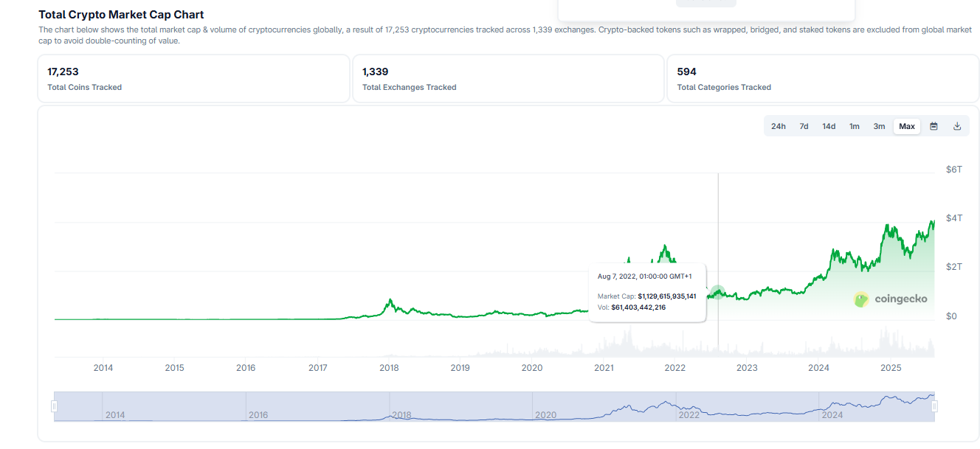This screenshot has height=449, width=980.
Task: Click the 2018 peak on the chart line
Action: 390,301
